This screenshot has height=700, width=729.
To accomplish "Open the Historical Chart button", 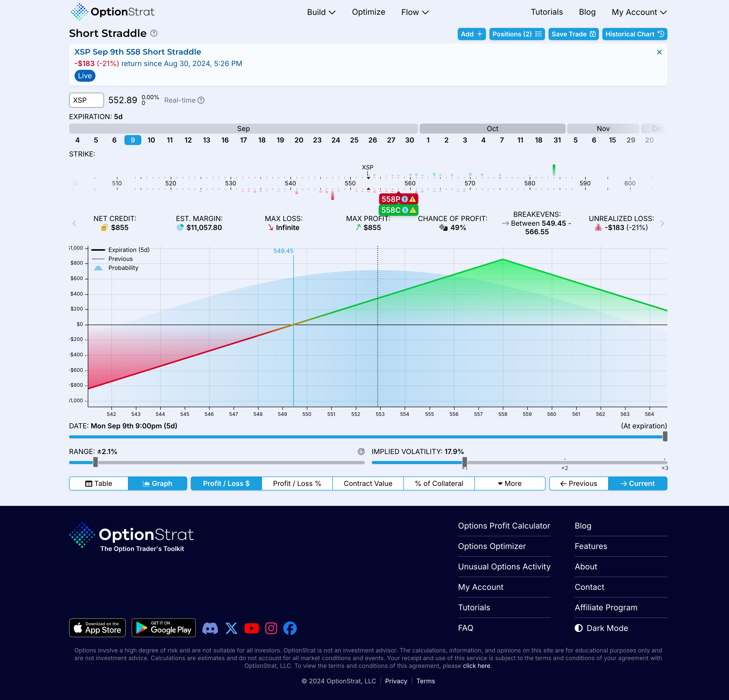I will click(634, 34).
